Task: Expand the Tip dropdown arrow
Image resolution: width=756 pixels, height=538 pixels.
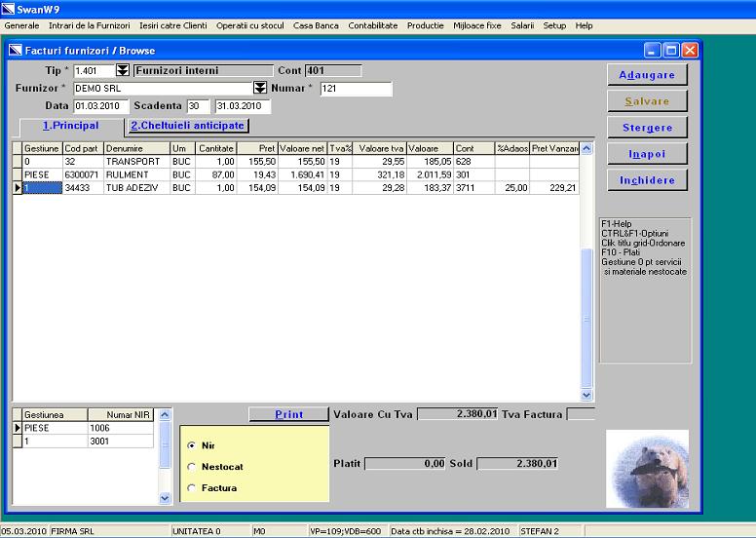Action: pyautogui.click(x=123, y=70)
